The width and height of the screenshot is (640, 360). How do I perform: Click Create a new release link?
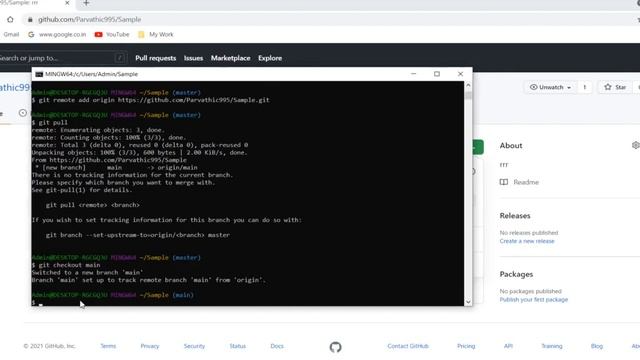point(527,241)
